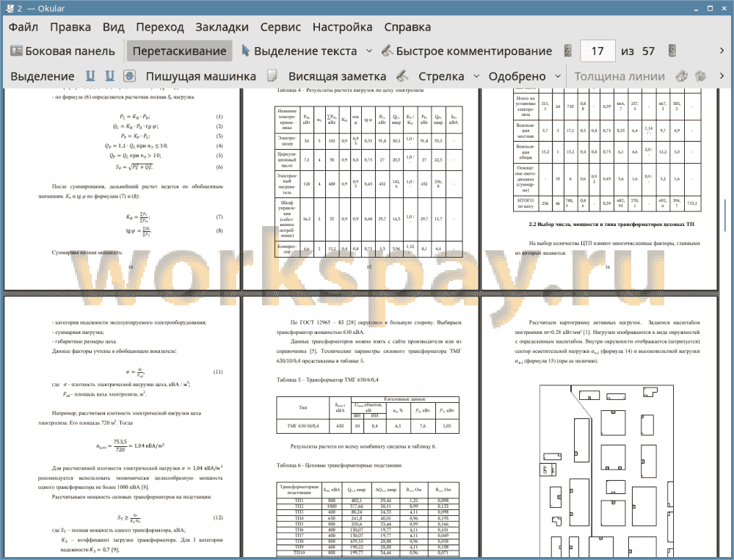The height and width of the screenshot is (560, 734).
Task: Open the Стрелка shape dropdown arrow
Action: (x=476, y=76)
